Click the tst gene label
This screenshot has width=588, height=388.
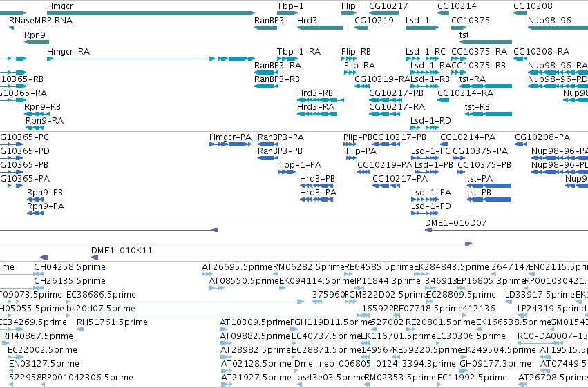tap(464, 35)
